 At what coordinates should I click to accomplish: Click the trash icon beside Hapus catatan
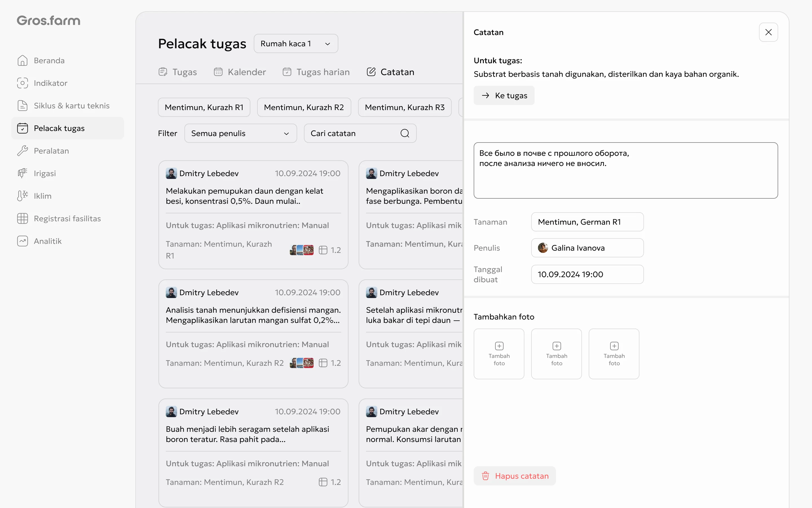pyautogui.click(x=485, y=476)
